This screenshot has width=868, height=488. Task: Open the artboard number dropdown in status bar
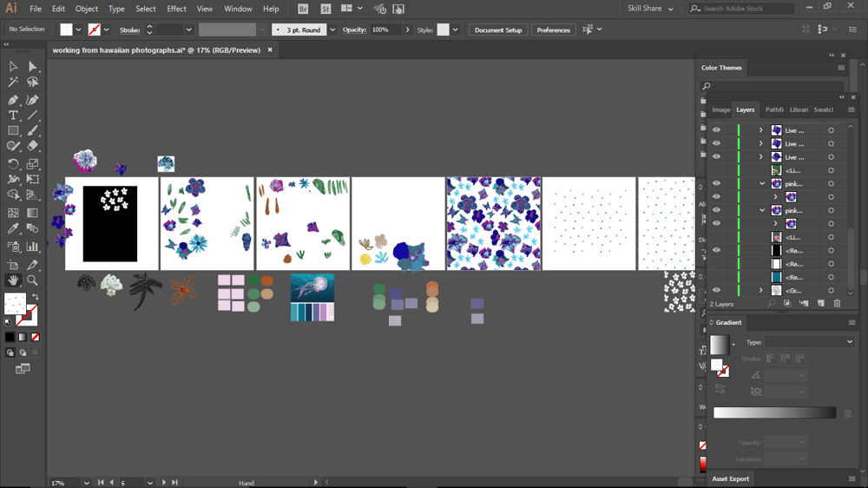point(150,483)
